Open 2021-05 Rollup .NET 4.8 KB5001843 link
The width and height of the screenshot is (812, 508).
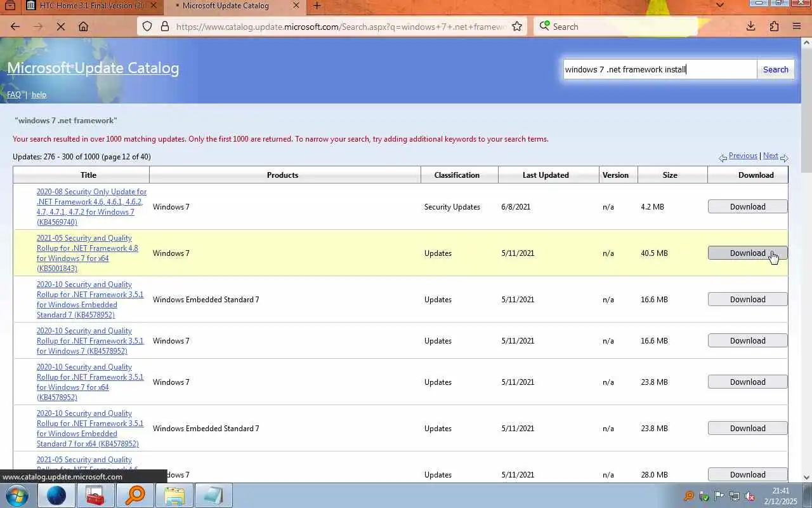[87, 253]
